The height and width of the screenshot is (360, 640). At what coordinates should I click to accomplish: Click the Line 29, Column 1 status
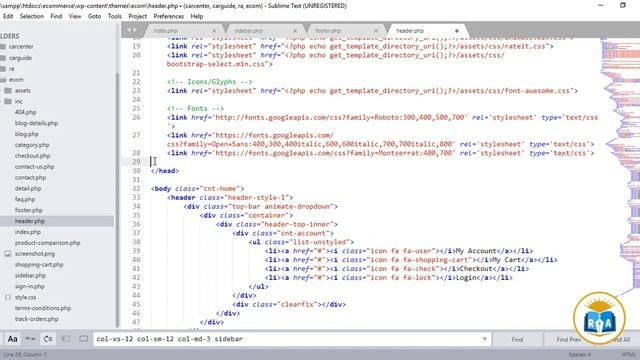pyautogui.click(x=24, y=355)
